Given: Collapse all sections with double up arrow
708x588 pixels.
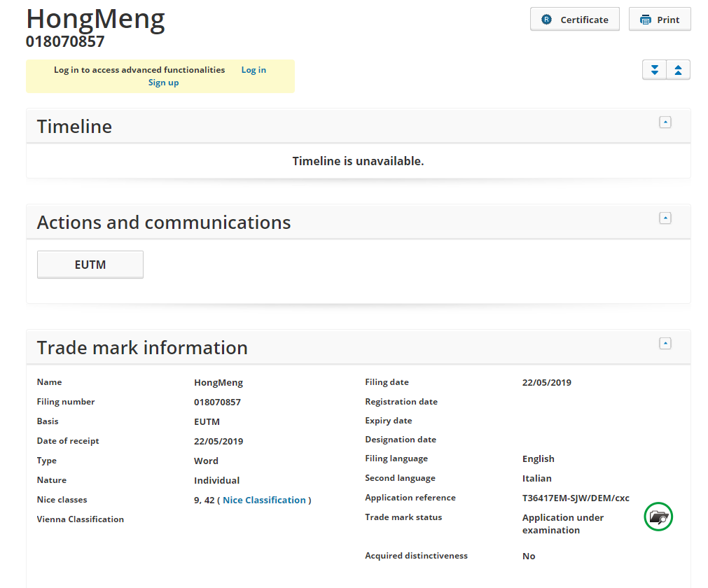Looking at the screenshot, I should coord(678,70).
